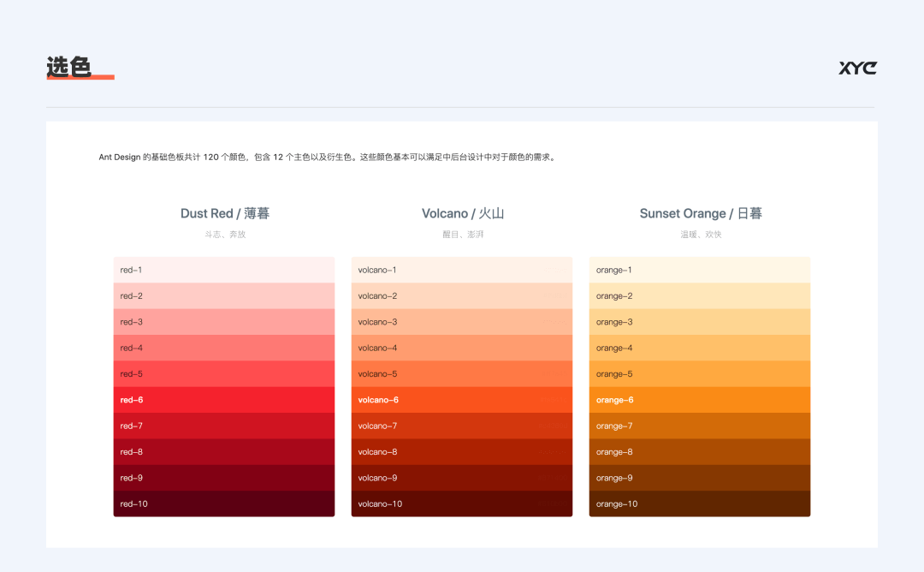Choose the orange-6 color swatch
Image resolution: width=924 pixels, height=572 pixels.
click(700, 400)
